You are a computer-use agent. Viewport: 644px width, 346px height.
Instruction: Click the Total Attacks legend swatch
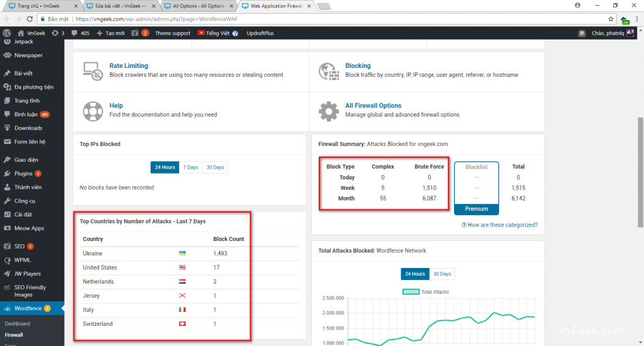(x=411, y=292)
